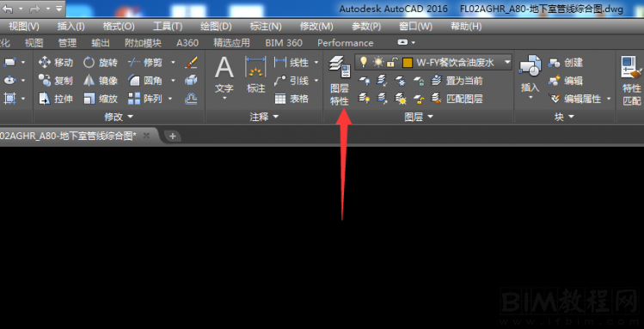The width and height of the screenshot is (644, 329).
Task: Expand the 注释 panel flyout
Action: pyautogui.click(x=264, y=117)
